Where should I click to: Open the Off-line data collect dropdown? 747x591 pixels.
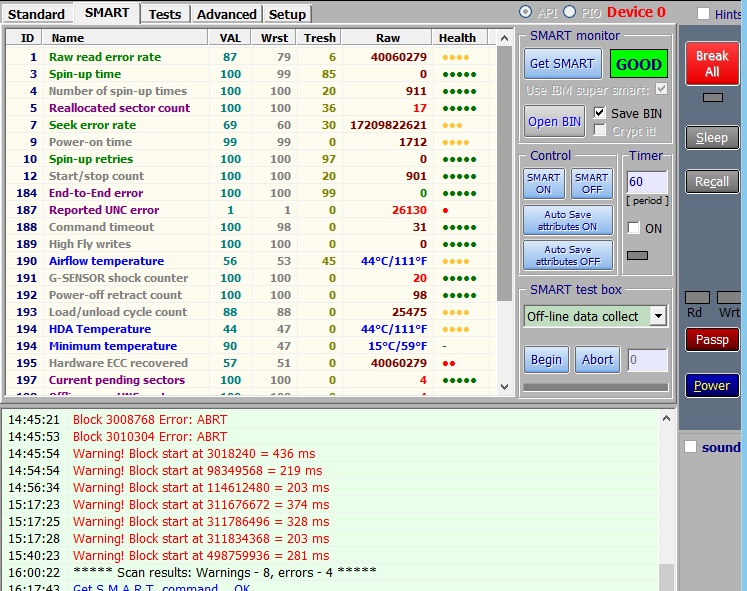point(658,316)
